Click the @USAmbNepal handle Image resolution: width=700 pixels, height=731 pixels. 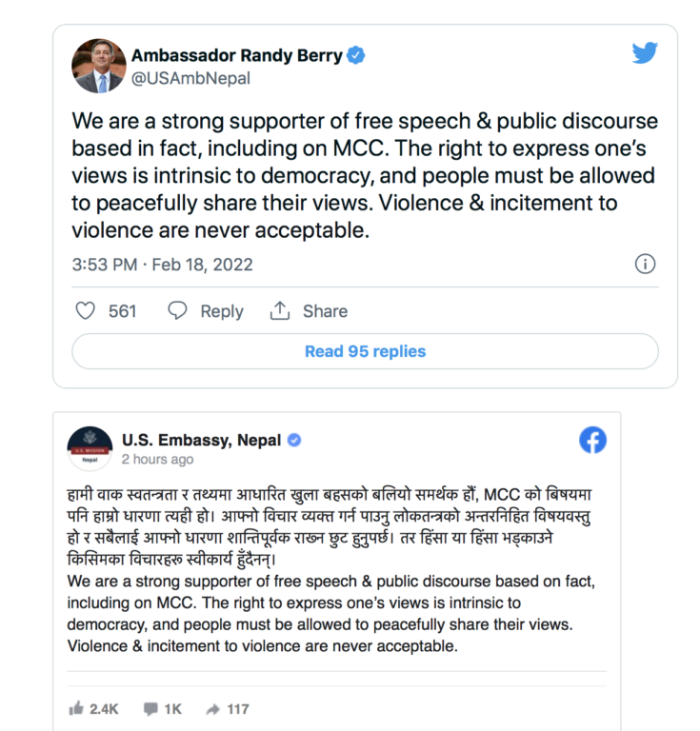coord(190,79)
